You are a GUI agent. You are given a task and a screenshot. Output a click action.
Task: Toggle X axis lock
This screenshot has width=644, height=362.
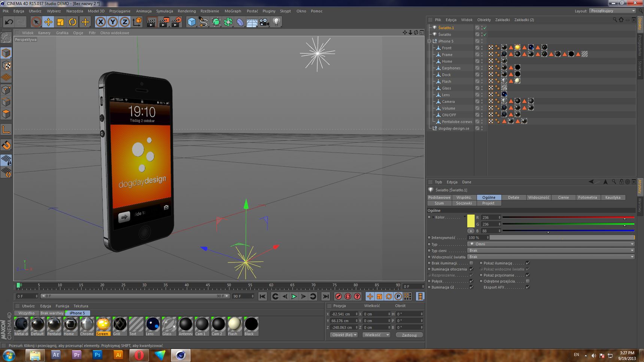pyautogui.click(x=100, y=22)
